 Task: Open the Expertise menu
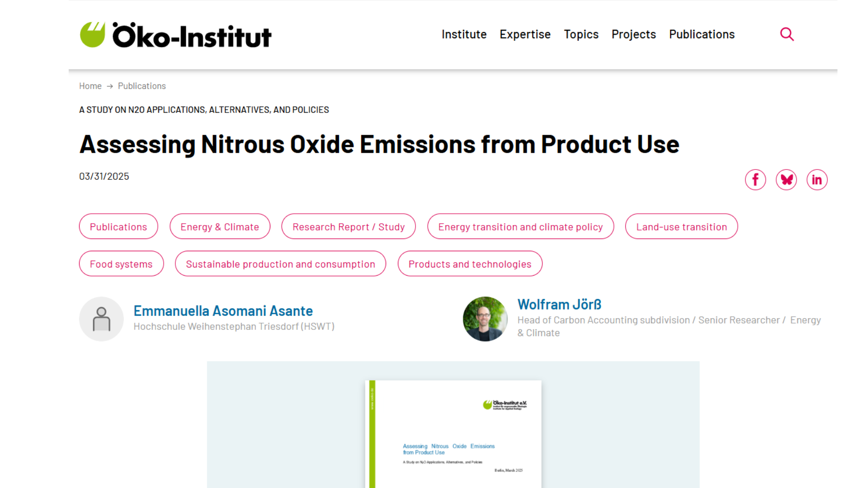click(525, 34)
